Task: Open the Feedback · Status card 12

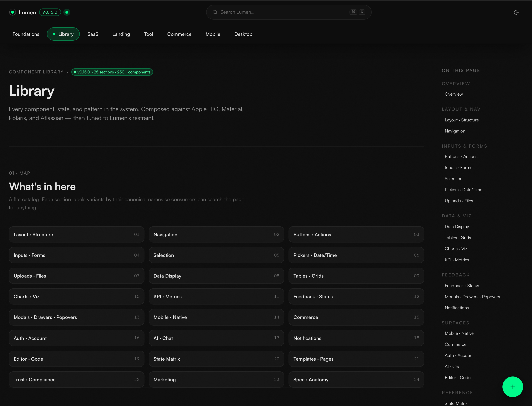Action: point(356,297)
